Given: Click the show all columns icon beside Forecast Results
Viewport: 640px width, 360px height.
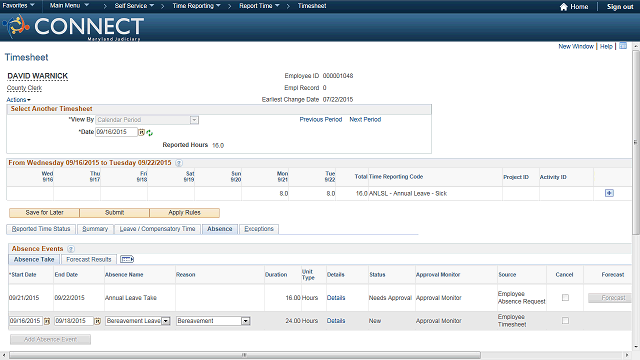Looking at the screenshot, I should pos(127,259).
